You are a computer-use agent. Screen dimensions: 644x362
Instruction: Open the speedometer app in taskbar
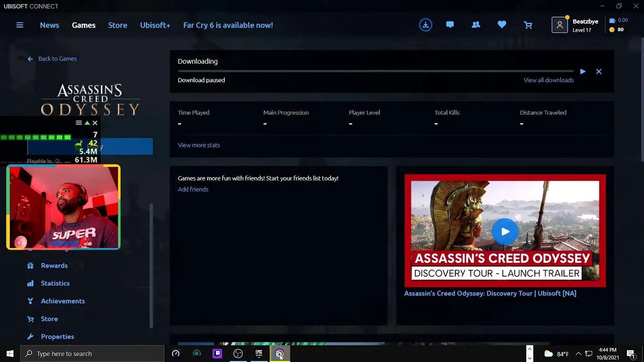click(176, 353)
